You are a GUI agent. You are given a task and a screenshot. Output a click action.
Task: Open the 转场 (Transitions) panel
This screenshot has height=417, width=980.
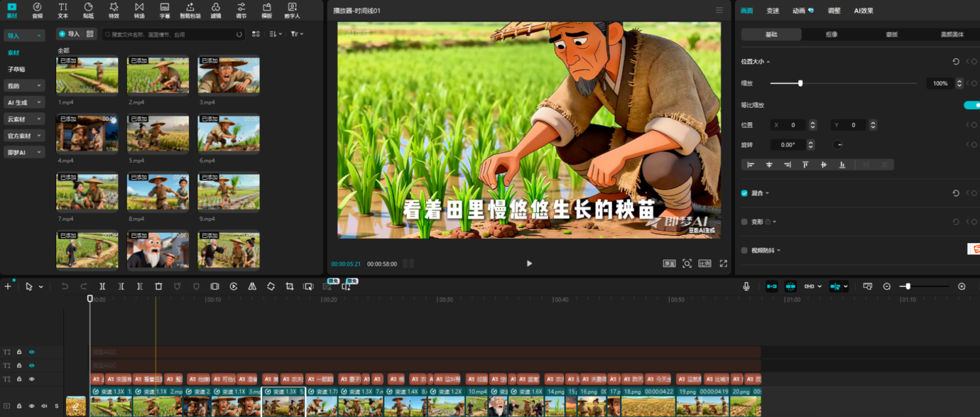(139, 10)
